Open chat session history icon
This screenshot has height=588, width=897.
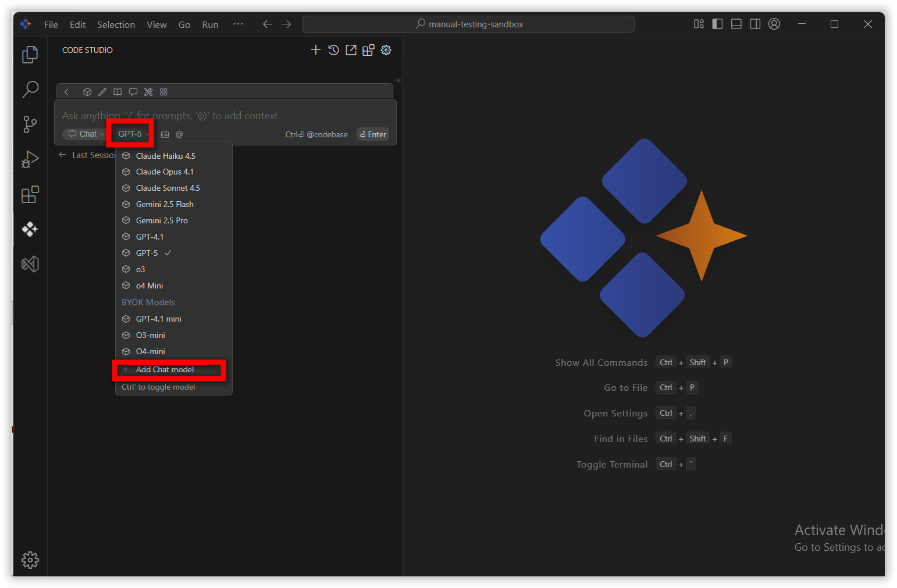pos(333,50)
